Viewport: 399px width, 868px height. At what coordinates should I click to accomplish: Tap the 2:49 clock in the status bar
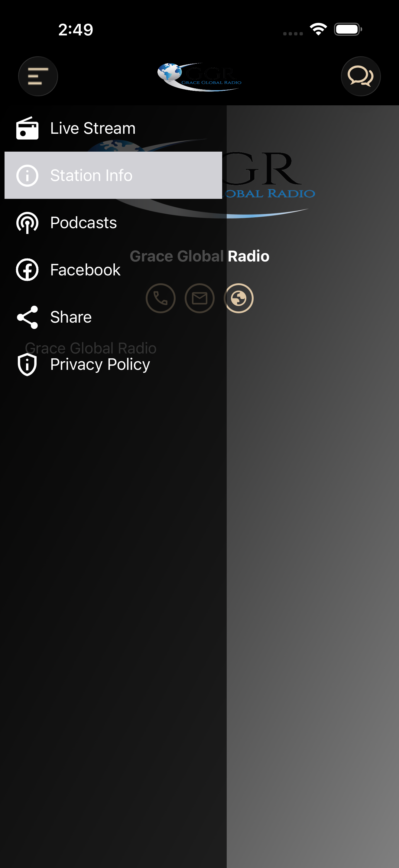(x=76, y=30)
